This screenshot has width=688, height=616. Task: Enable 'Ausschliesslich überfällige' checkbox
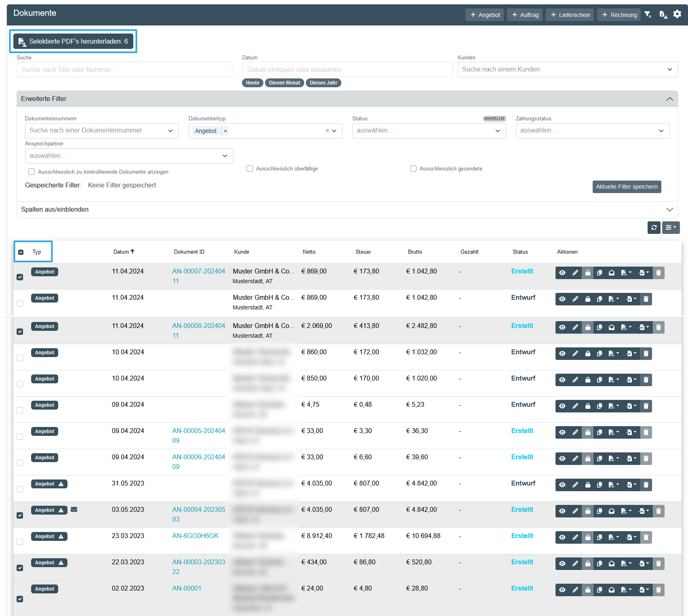click(250, 168)
